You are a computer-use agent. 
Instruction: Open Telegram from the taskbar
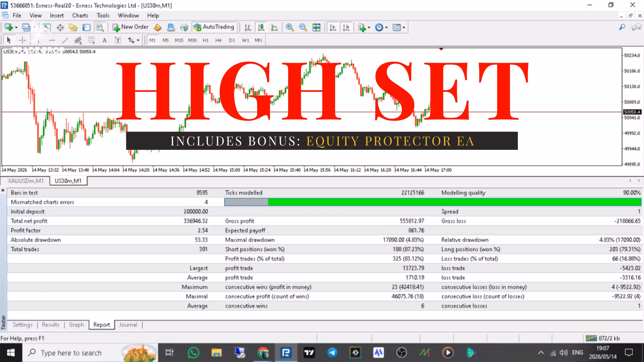[332, 353]
